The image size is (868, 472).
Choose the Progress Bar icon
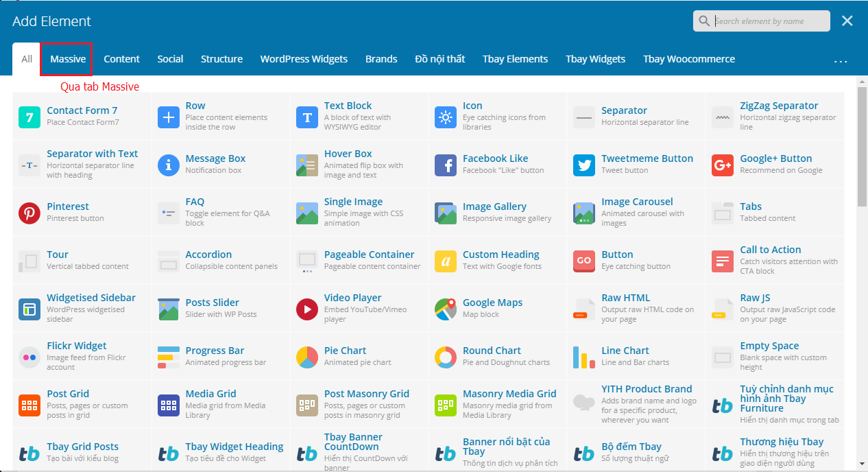pyautogui.click(x=168, y=357)
